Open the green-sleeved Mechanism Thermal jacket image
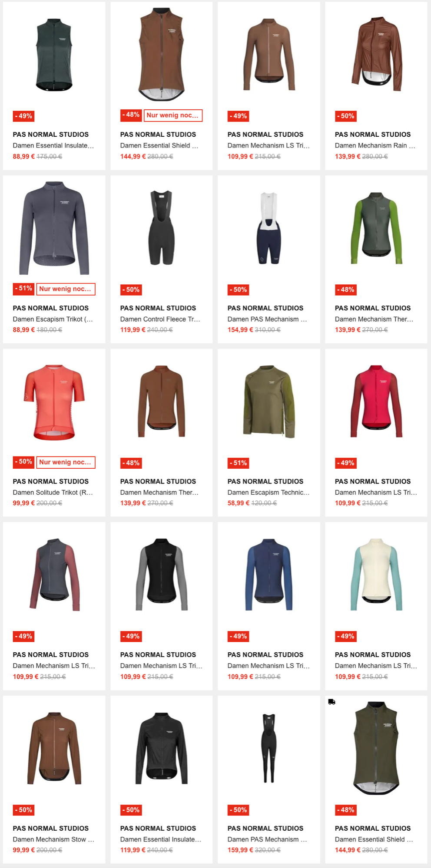Screen dimensions: 431x868 376,228
